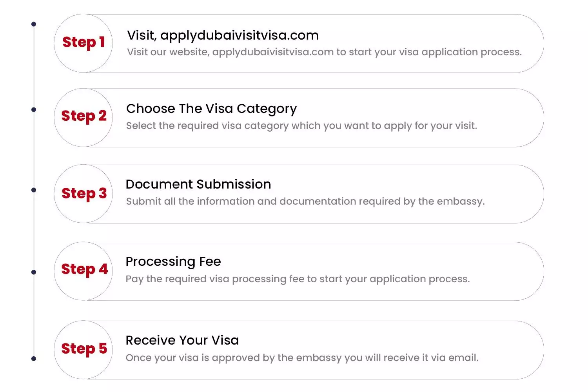
Task: Click the timeline dot next to Step 1
Action: click(34, 24)
